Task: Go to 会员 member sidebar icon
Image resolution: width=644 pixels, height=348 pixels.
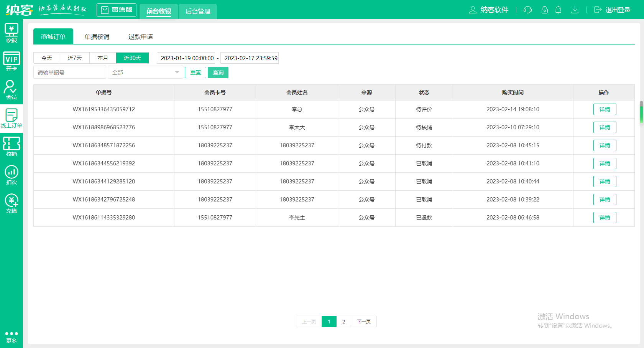Action: click(x=11, y=90)
